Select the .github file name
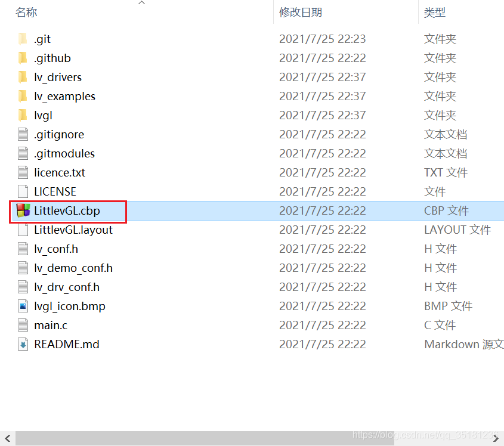 point(52,58)
